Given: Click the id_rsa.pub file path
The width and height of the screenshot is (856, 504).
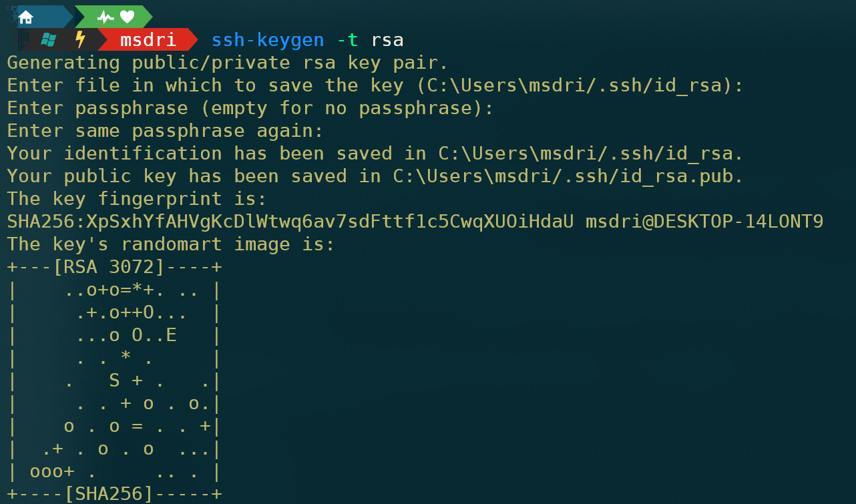Looking at the screenshot, I should 568,176.
